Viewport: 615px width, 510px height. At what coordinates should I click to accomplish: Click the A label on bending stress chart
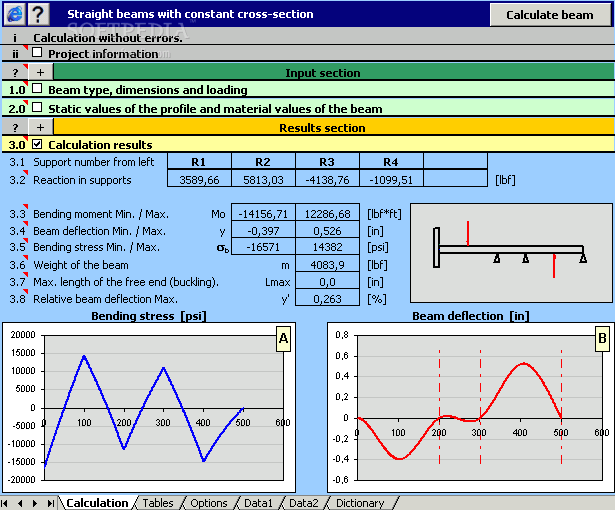point(283,338)
